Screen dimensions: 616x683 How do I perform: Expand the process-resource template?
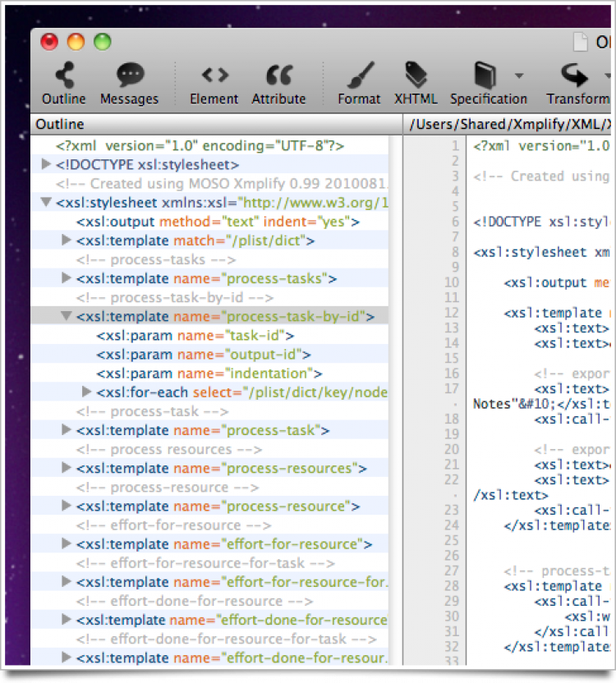[66, 506]
